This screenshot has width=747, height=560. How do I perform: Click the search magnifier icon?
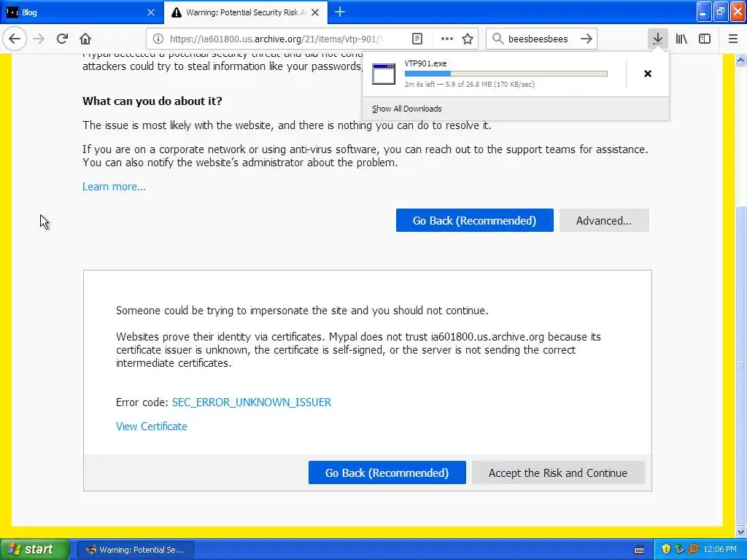tap(498, 39)
